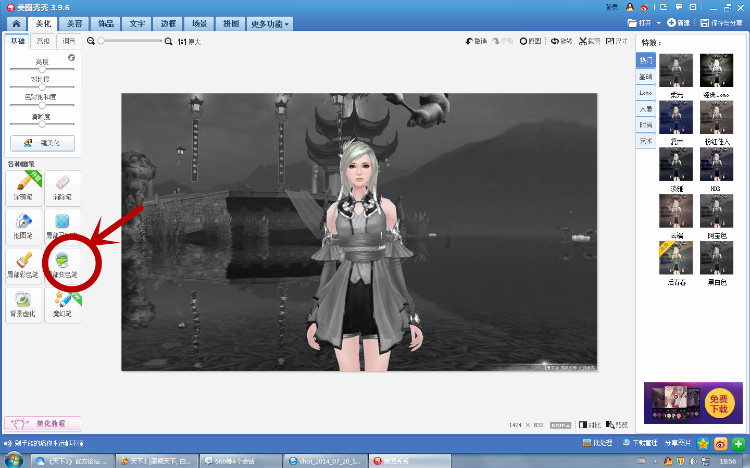
Task: Switch to the 饰品 accessories tab
Action: [106, 23]
